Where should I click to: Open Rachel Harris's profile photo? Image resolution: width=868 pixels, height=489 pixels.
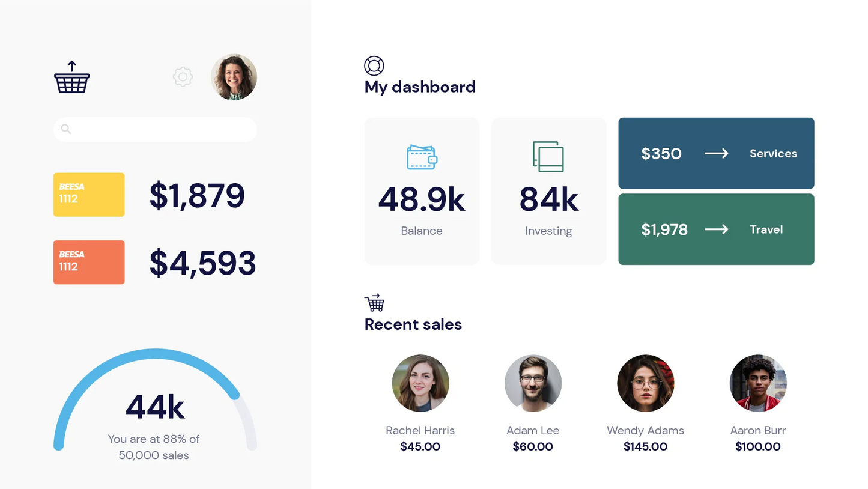click(420, 383)
